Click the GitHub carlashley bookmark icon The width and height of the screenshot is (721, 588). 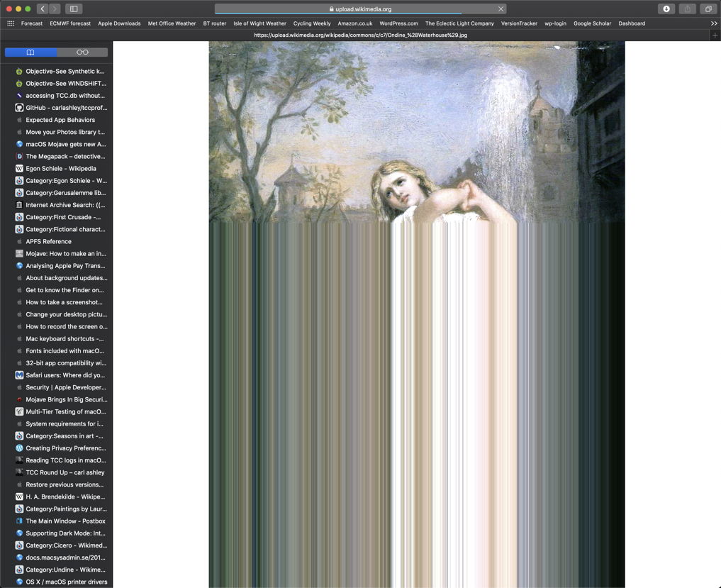[19, 108]
